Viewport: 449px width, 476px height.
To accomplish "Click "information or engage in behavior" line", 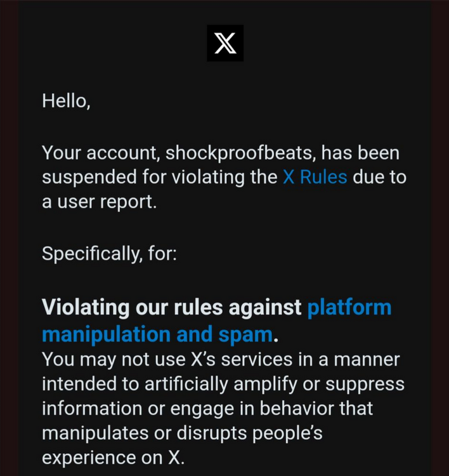I will 207,408.
